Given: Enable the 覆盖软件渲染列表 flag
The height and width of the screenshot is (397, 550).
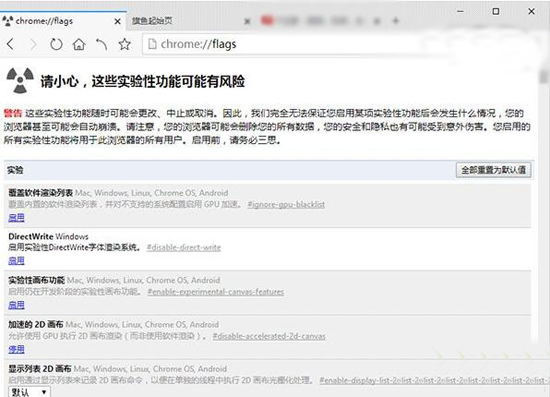Looking at the screenshot, I should [16, 218].
